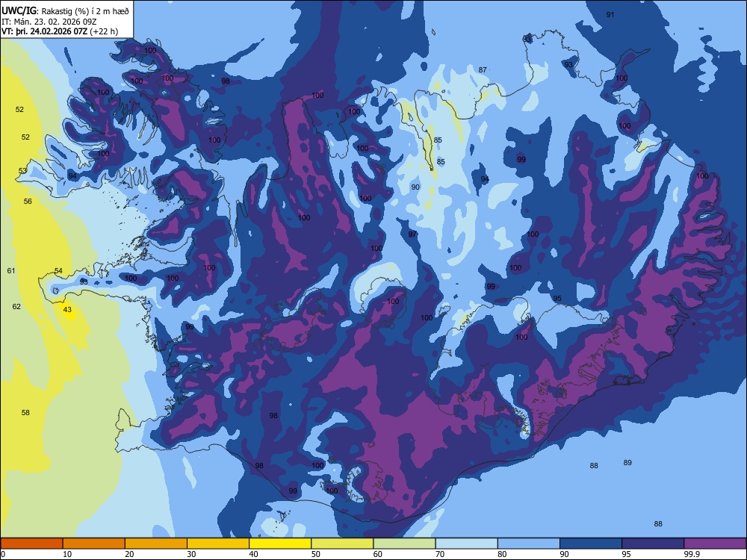Click the humidity value 43 on the map

click(68, 310)
